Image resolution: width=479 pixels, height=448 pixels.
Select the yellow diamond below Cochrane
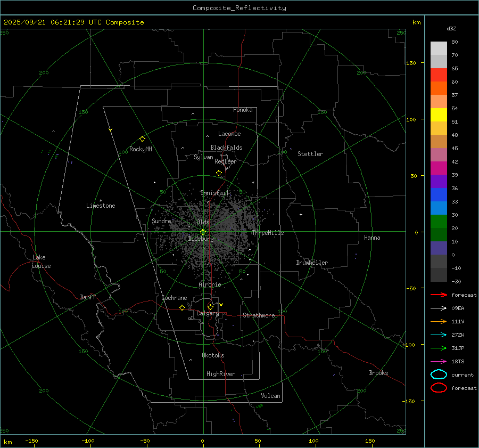pos(182,308)
